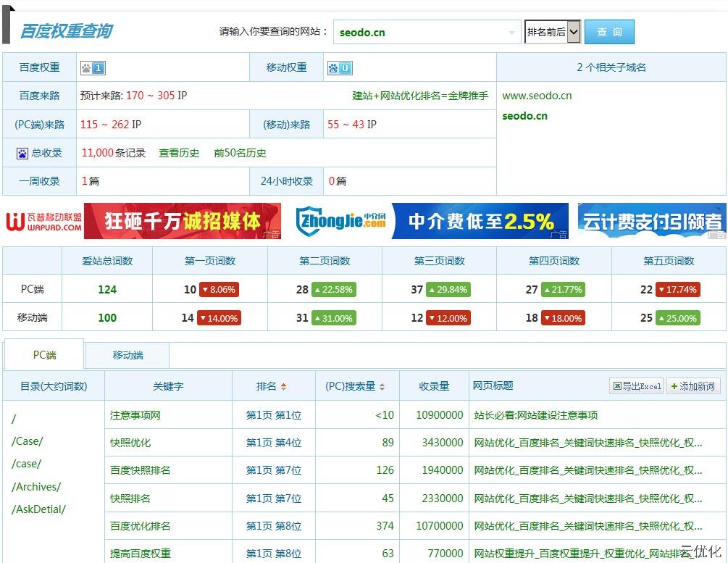
Task: Click the ranking 第1页 第1位
Action: coord(274,415)
